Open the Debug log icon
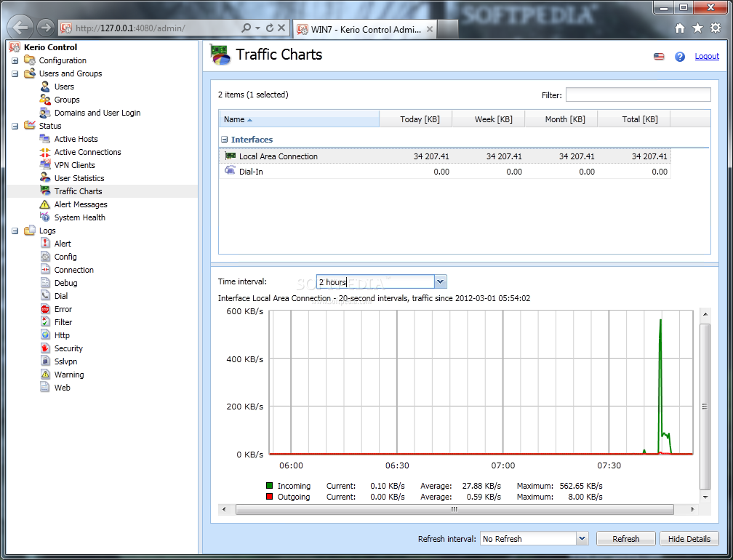Image resolution: width=733 pixels, height=560 pixels. pos(45,283)
